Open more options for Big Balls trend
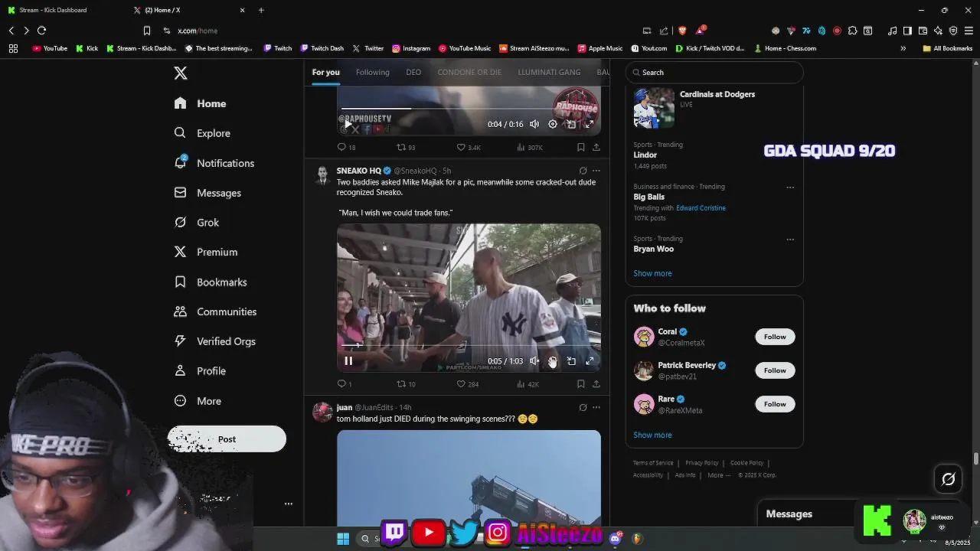The height and width of the screenshot is (551, 980). (x=790, y=187)
